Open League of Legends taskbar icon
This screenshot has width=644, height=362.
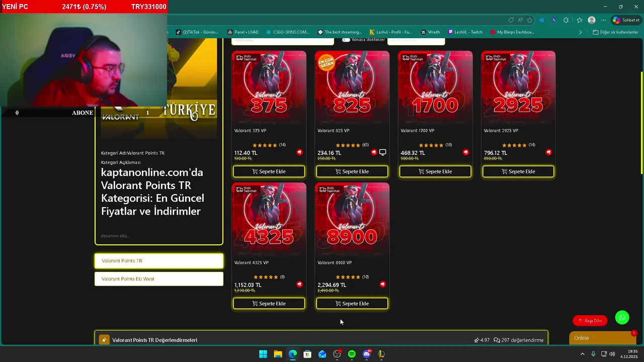pos(381,354)
